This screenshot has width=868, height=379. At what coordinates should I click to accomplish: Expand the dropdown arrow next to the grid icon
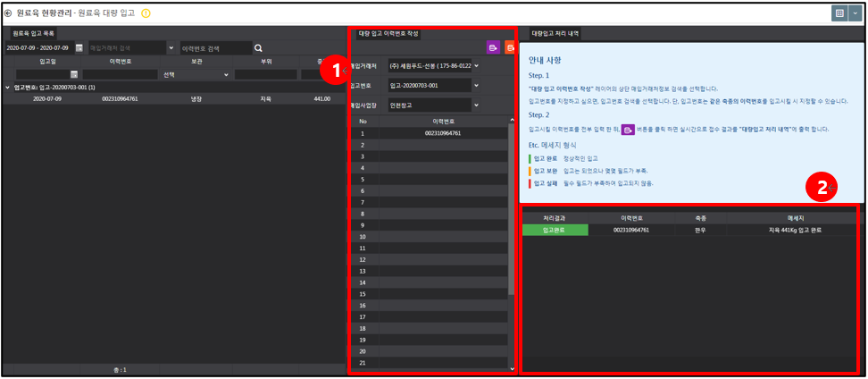click(855, 13)
